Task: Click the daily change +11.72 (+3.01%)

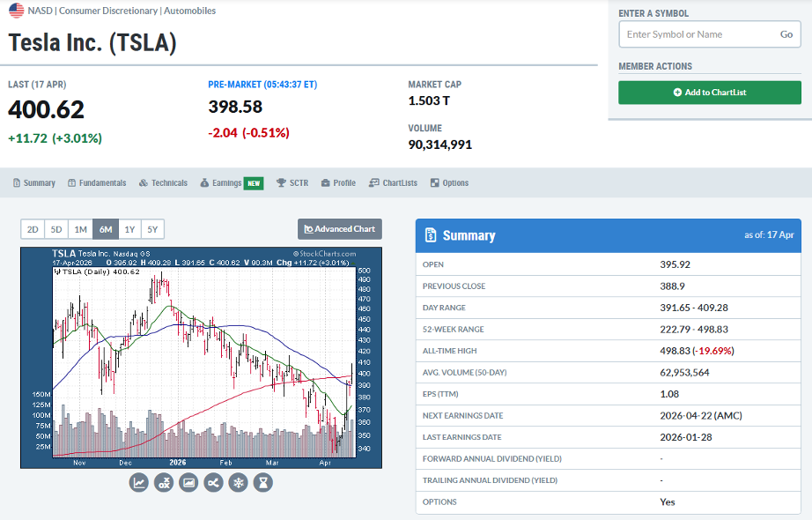Action: pos(55,138)
